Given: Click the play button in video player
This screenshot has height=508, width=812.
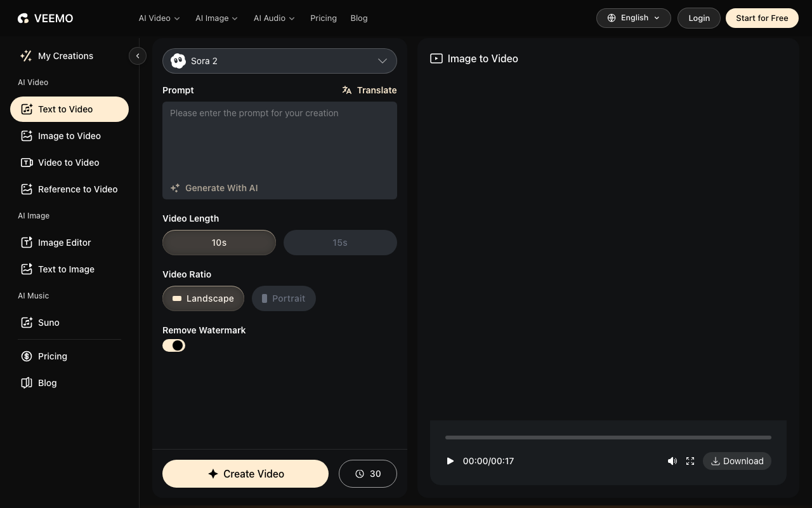Looking at the screenshot, I should click(x=450, y=461).
